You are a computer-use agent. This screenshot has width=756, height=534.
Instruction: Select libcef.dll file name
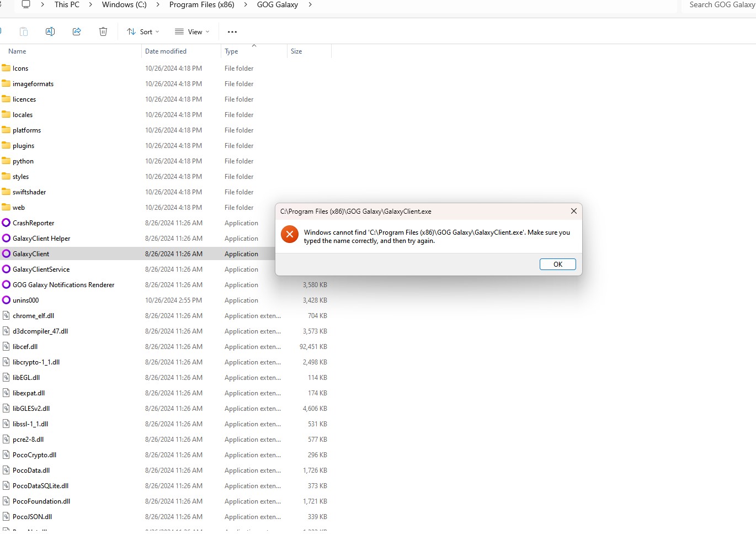point(25,347)
